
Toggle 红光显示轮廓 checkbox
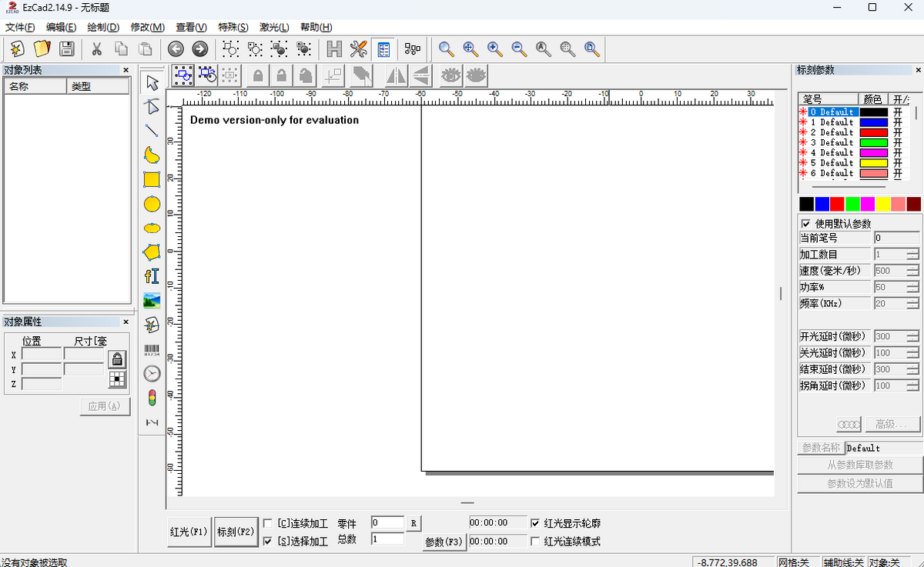pyautogui.click(x=535, y=523)
